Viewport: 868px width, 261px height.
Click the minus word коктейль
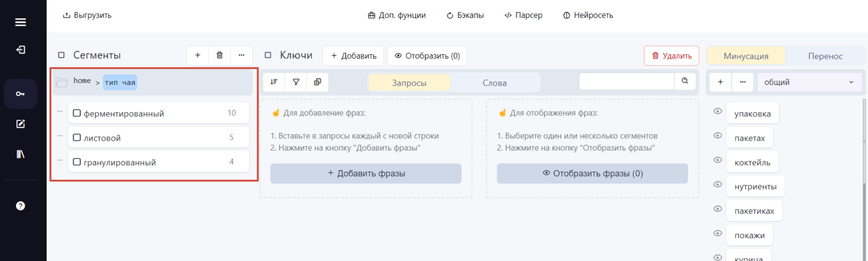click(752, 162)
